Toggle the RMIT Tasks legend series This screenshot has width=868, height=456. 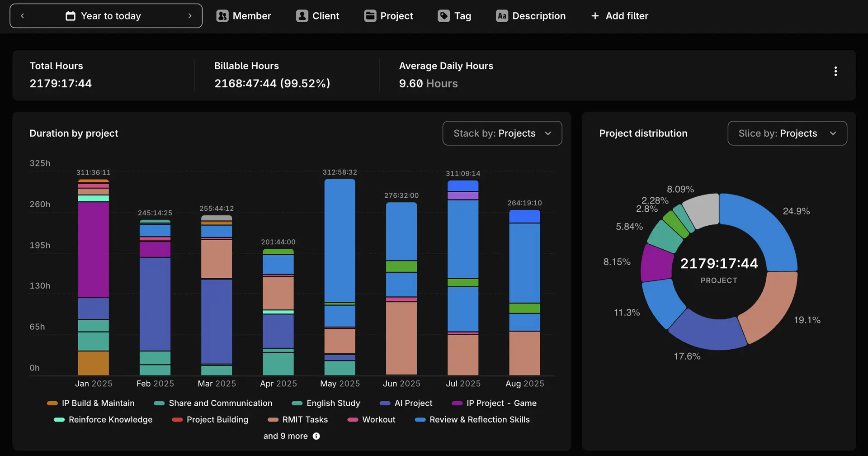(x=298, y=420)
